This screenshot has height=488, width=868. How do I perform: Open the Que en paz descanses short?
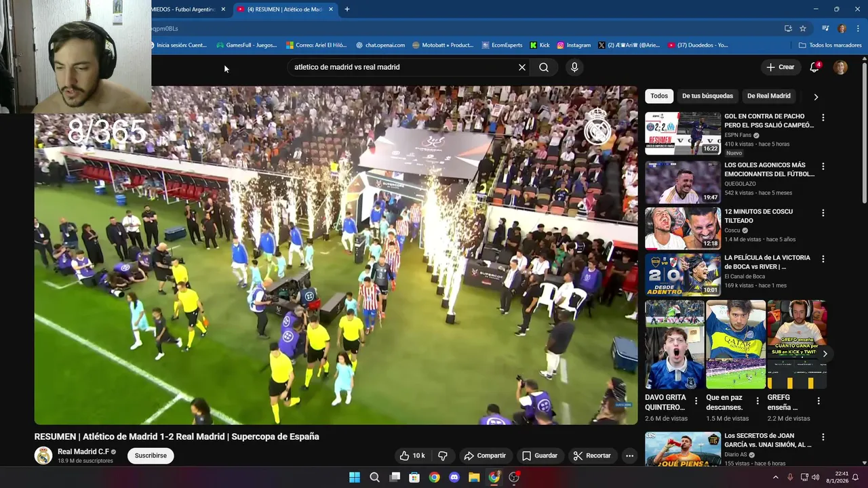pyautogui.click(x=735, y=344)
